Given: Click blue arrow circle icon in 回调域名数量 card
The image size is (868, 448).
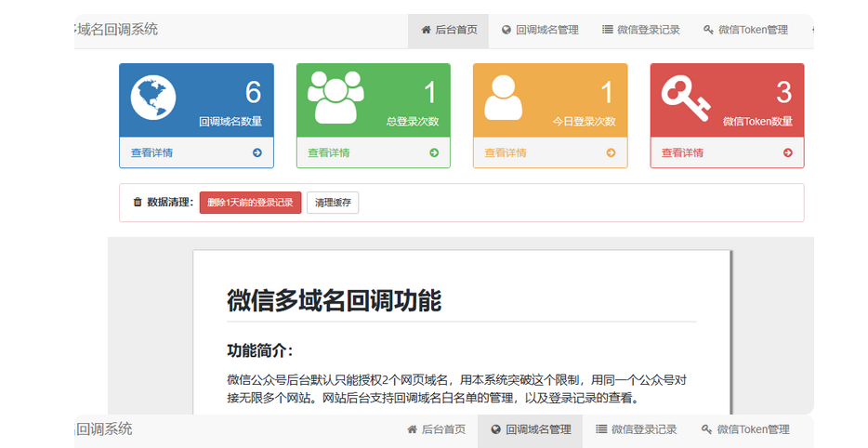Looking at the screenshot, I should point(257,152).
